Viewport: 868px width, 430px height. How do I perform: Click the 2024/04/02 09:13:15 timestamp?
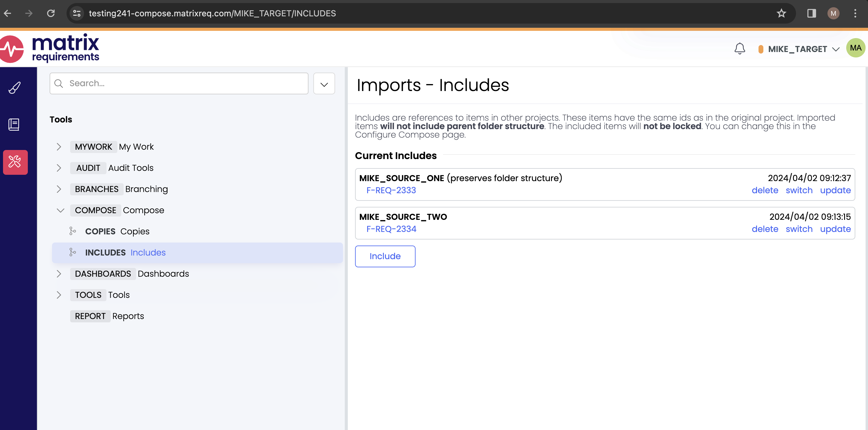tap(810, 217)
